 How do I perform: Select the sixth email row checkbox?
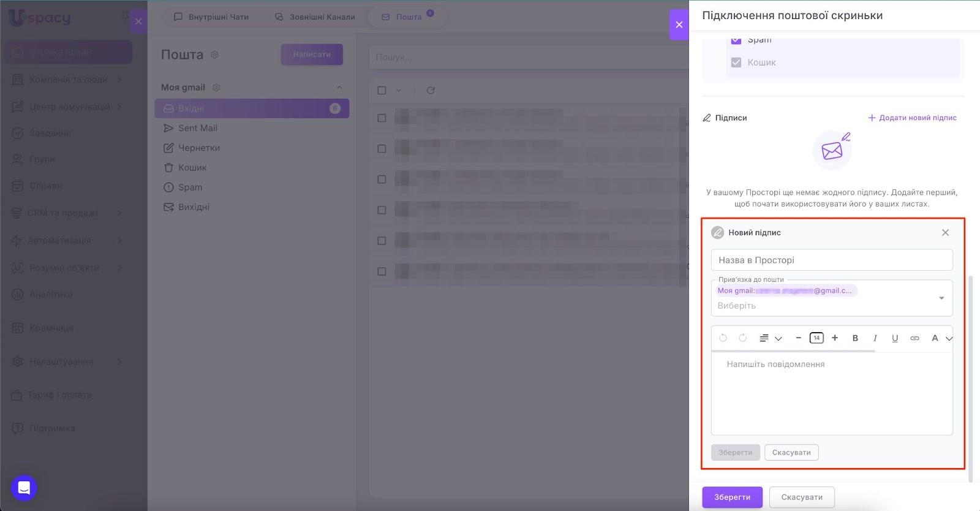point(382,271)
